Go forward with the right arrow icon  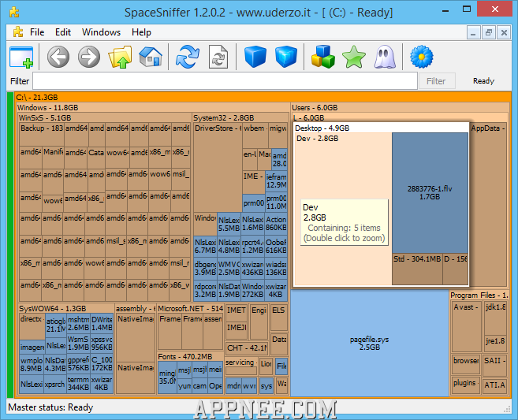(x=89, y=57)
